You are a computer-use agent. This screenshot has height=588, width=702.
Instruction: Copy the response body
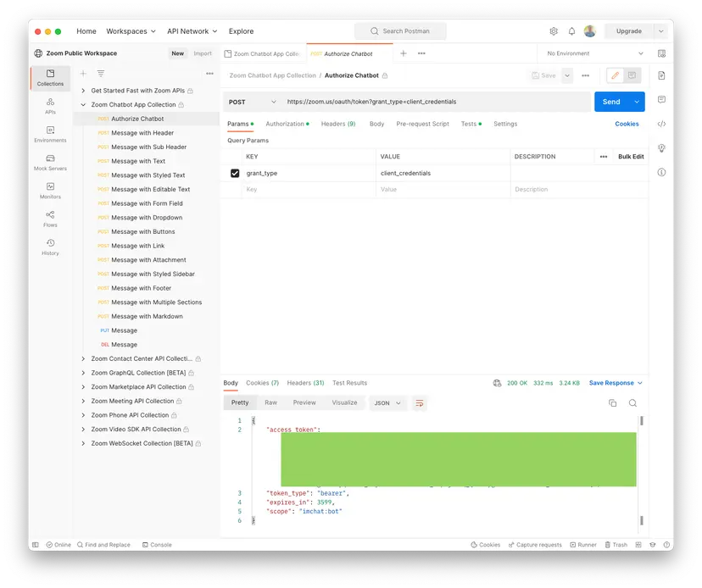point(613,402)
